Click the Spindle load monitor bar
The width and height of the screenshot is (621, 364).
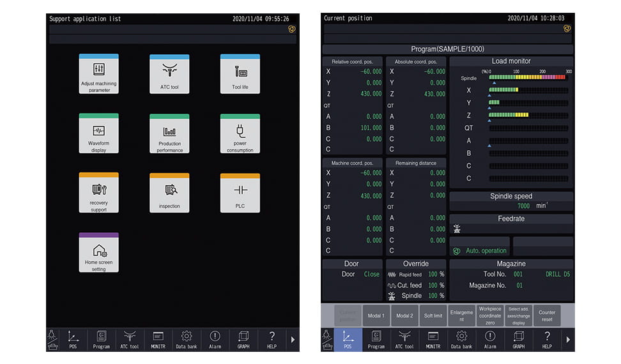(528, 77)
